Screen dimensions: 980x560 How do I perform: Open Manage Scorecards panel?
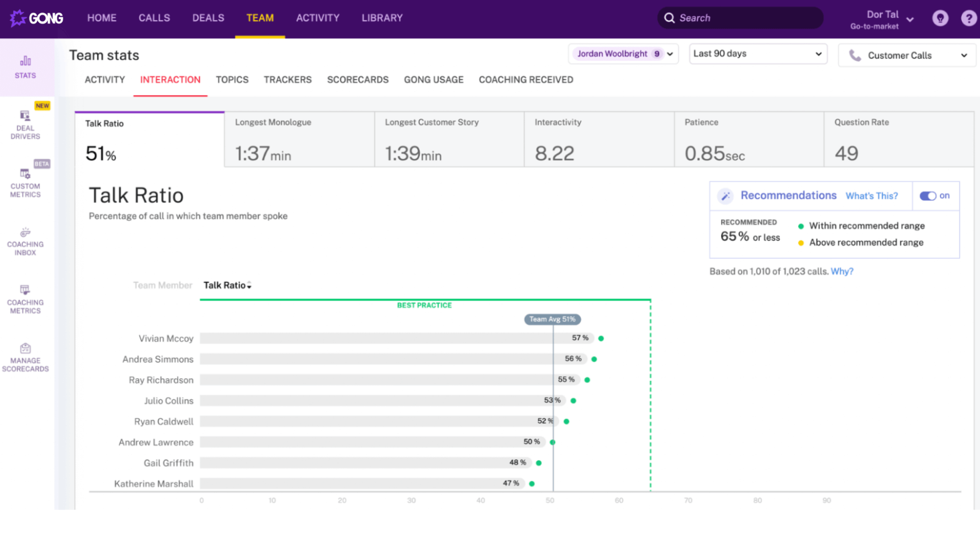click(x=25, y=356)
